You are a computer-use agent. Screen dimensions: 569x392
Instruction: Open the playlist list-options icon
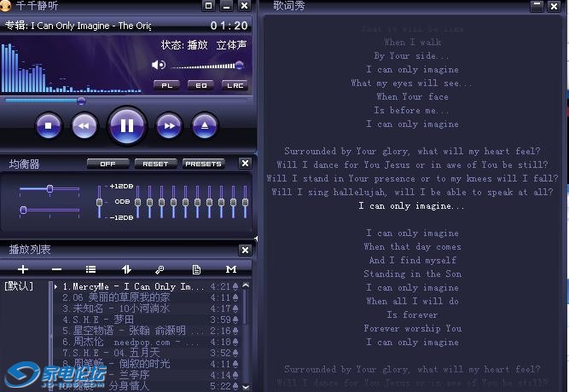tap(90, 269)
